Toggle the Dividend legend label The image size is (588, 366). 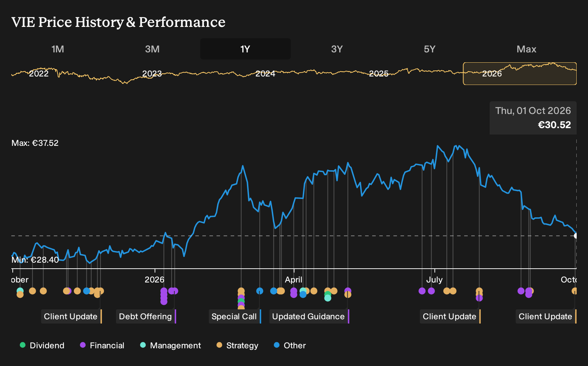47,345
